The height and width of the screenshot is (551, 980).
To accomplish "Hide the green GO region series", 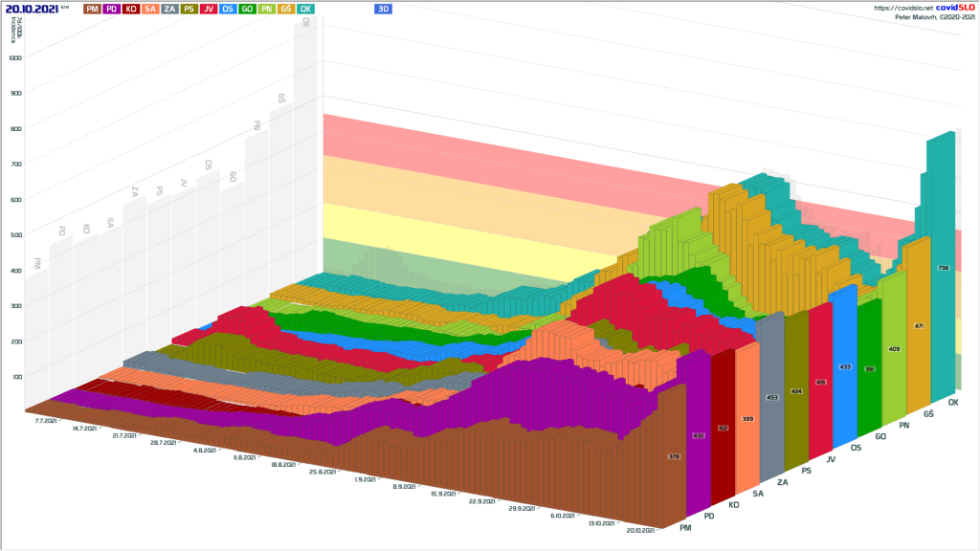I will pos(247,9).
